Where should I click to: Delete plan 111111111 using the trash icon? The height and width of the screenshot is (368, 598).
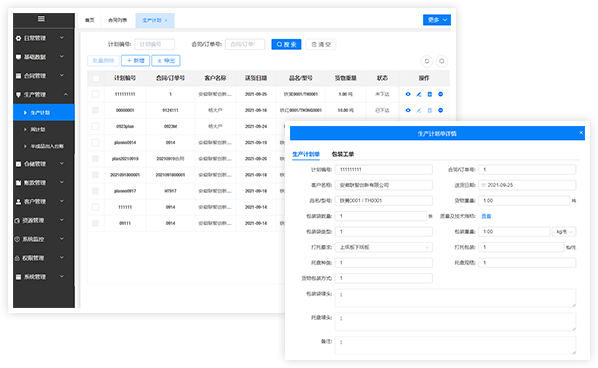[x=429, y=94]
